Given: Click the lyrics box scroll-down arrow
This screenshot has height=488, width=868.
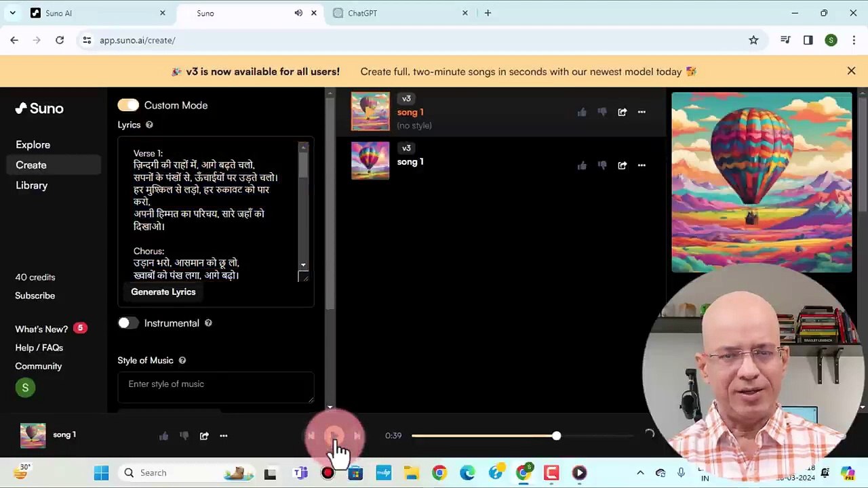Looking at the screenshot, I should pos(303,265).
